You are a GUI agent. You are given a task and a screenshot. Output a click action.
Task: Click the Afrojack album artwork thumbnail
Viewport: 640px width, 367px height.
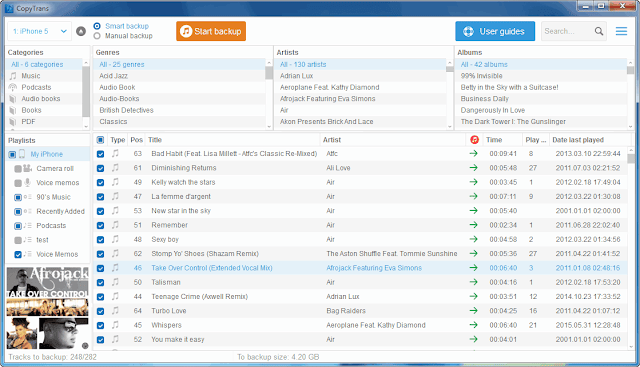[x=48, y=308]
